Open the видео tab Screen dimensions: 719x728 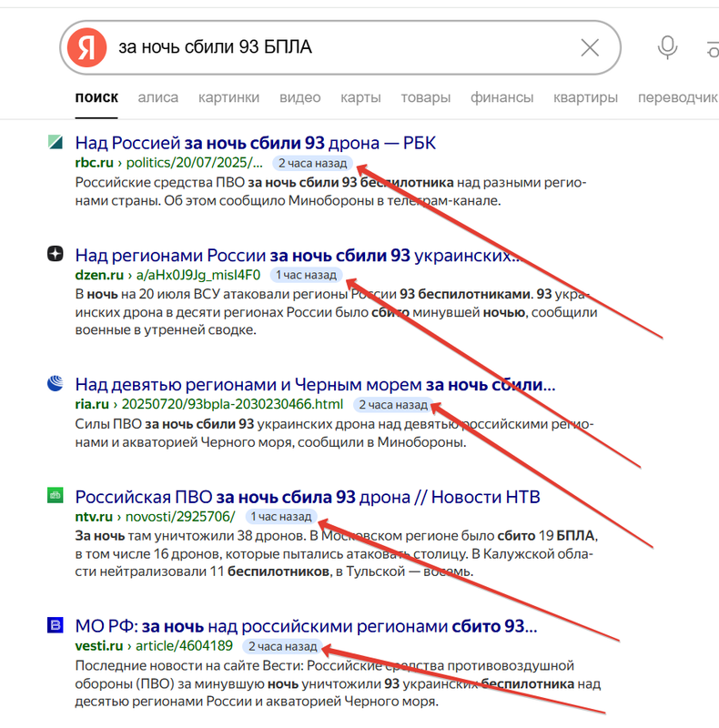tap(300, 97)
